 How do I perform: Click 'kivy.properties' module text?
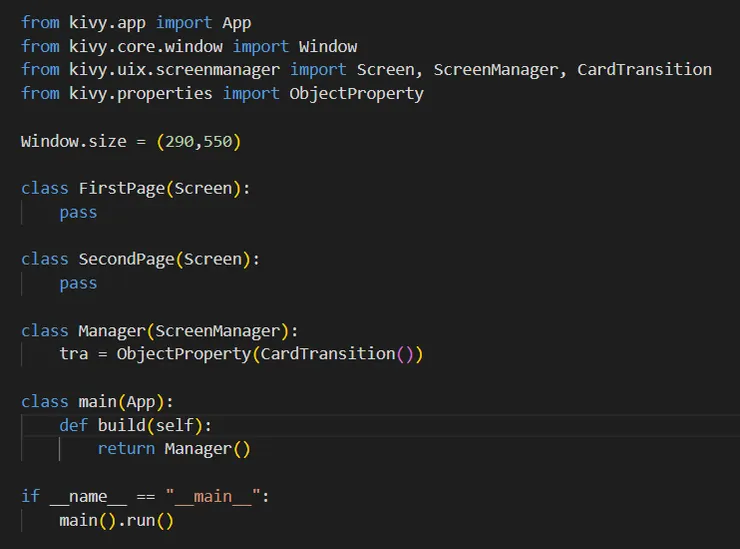141,93
